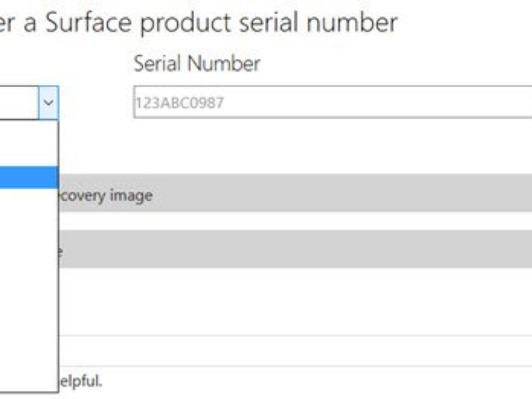Click the empty space under the Serial Number field
The image size is (532, 399).
click(x=332, y=146)
